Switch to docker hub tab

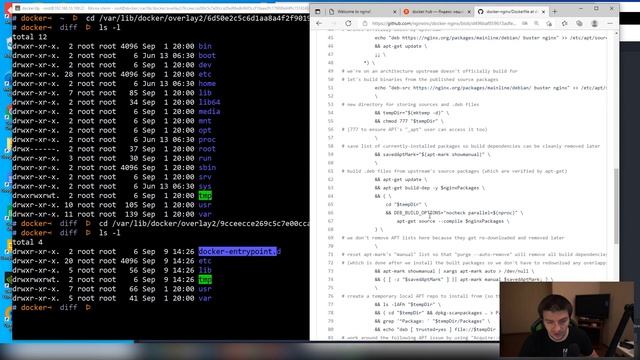tap(436, 12)
